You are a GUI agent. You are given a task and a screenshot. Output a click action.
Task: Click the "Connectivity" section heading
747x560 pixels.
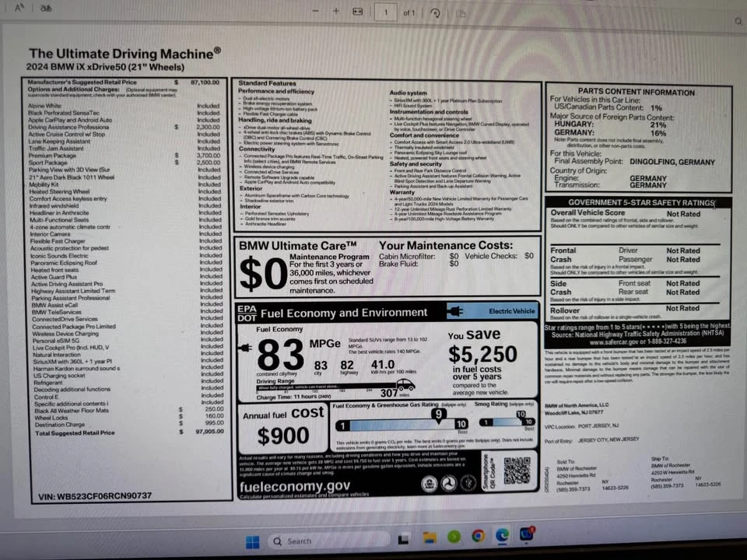[257, 149]
